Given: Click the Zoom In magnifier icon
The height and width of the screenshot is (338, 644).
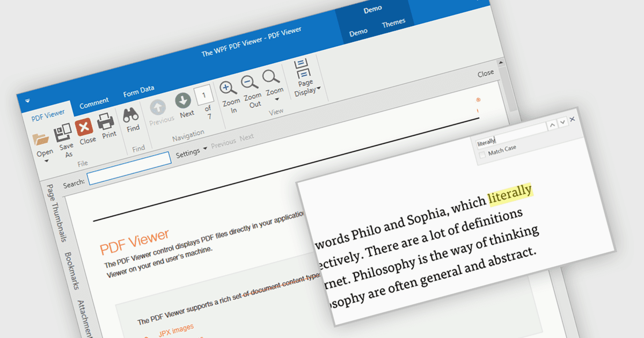Looking at the screenshot, I should coord(228,88).
